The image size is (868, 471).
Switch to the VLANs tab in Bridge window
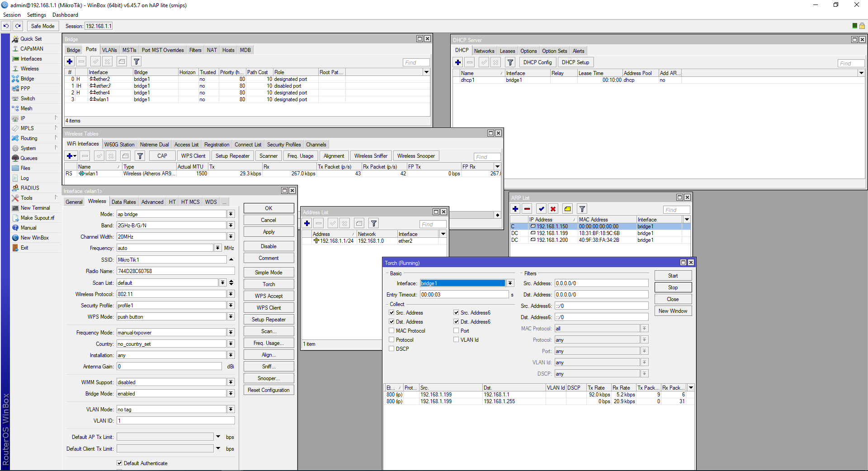(x=109, y=50)
